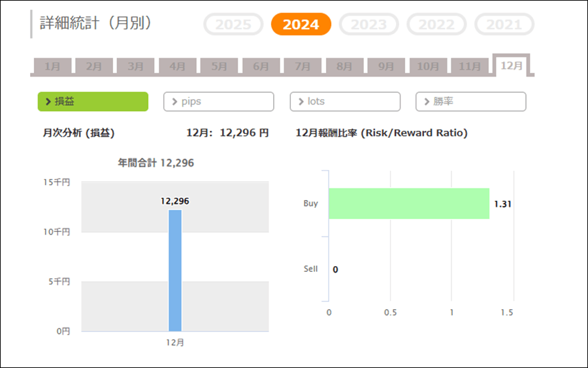Open the 7月 month tab

click(302, 67)
